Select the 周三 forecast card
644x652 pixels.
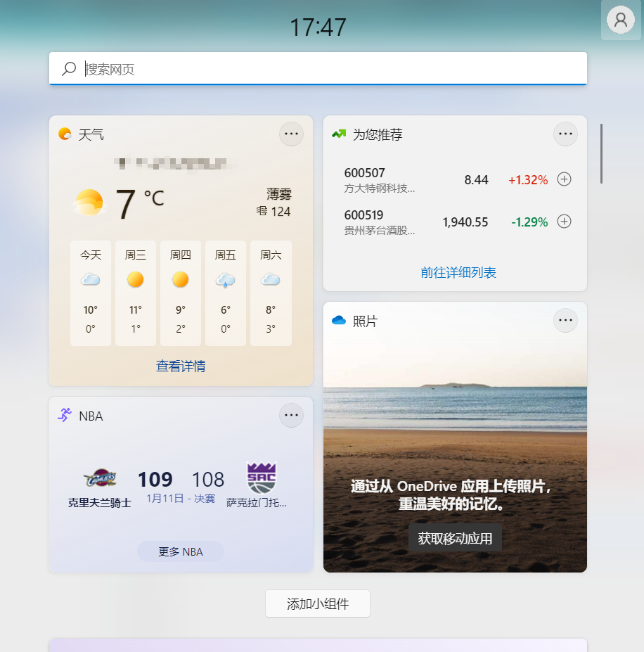(136, 293)
